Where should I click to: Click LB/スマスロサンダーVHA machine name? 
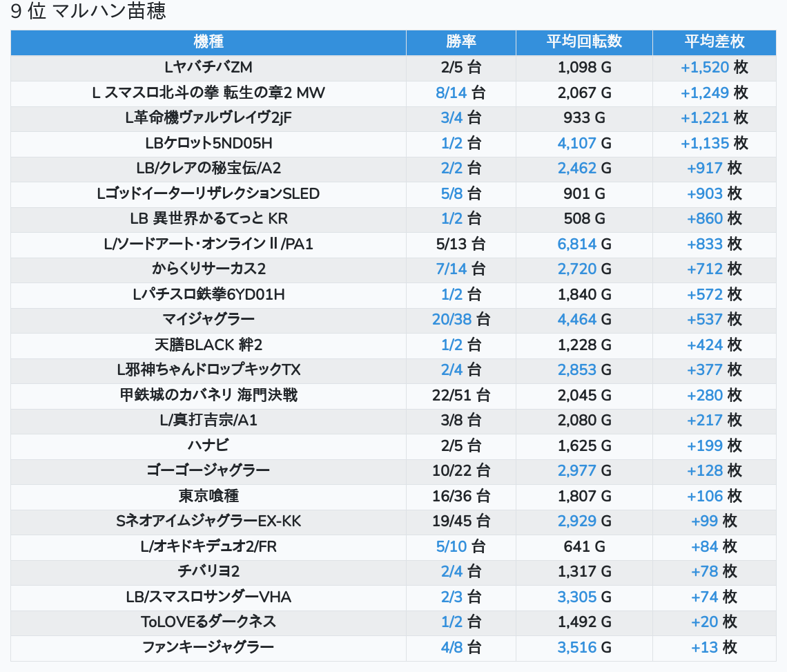pyautogui.click(x=208, y=597)
